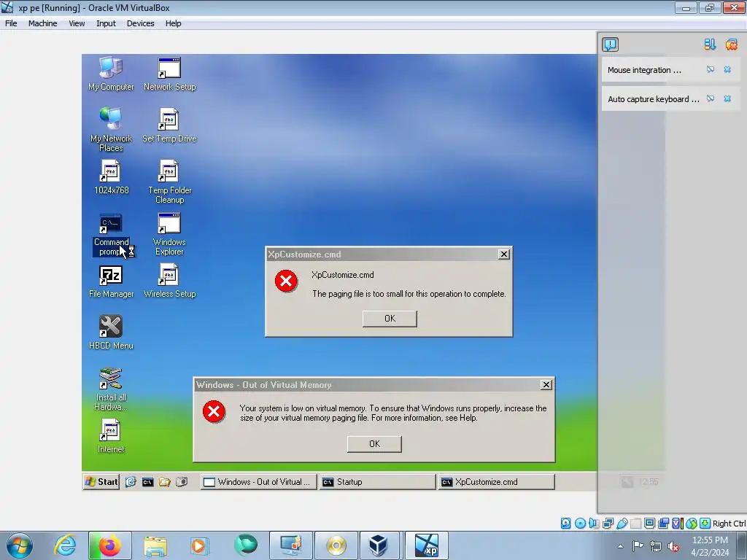Open the Input menu
The width and height of the screenshot is (747, 560).
(106, 23)
